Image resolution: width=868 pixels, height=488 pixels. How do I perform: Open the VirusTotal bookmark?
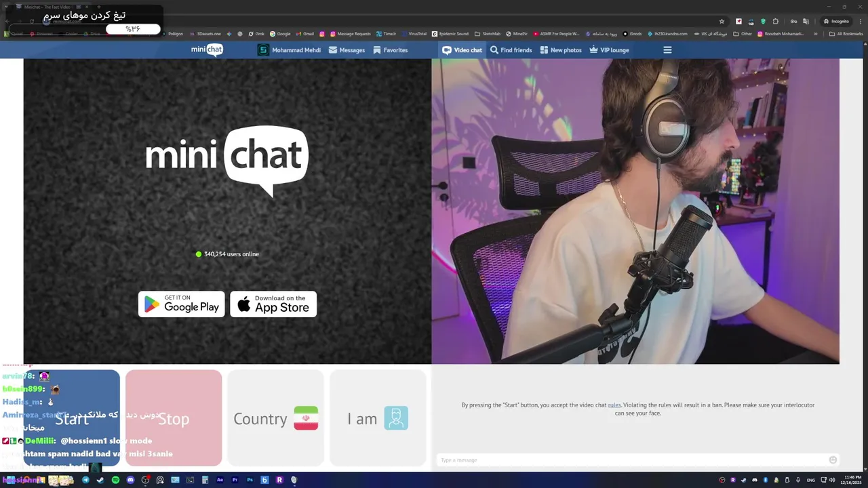[x=414, y=33]
